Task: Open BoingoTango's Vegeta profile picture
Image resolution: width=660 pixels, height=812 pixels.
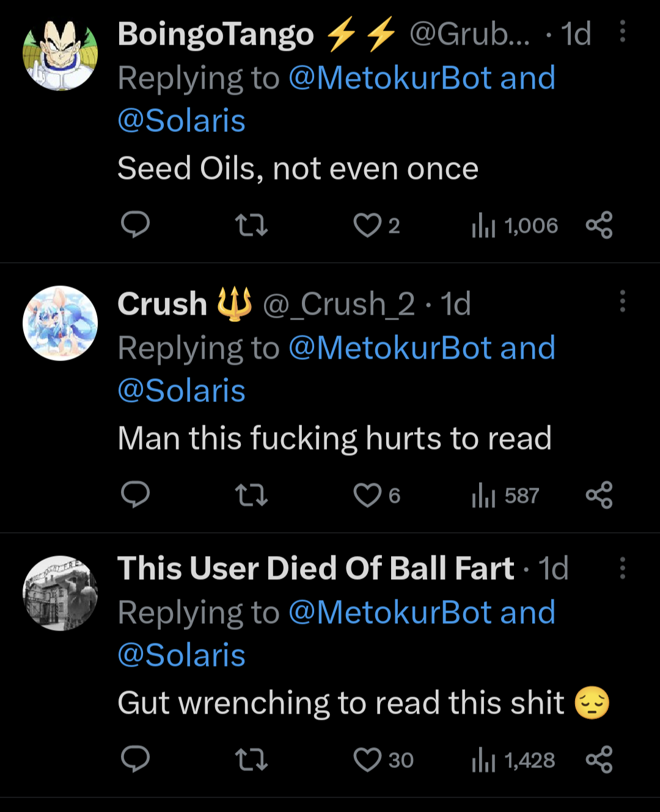Action: pyautogui.click(x=60, y=54)
